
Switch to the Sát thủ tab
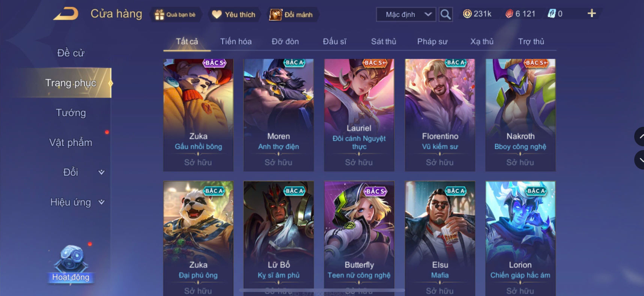(383, 41)
